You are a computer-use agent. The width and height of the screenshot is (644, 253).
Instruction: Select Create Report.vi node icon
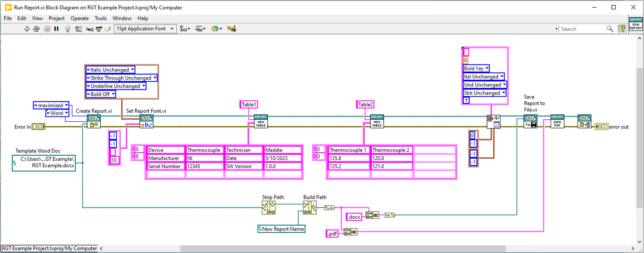(x=94, y=122)
